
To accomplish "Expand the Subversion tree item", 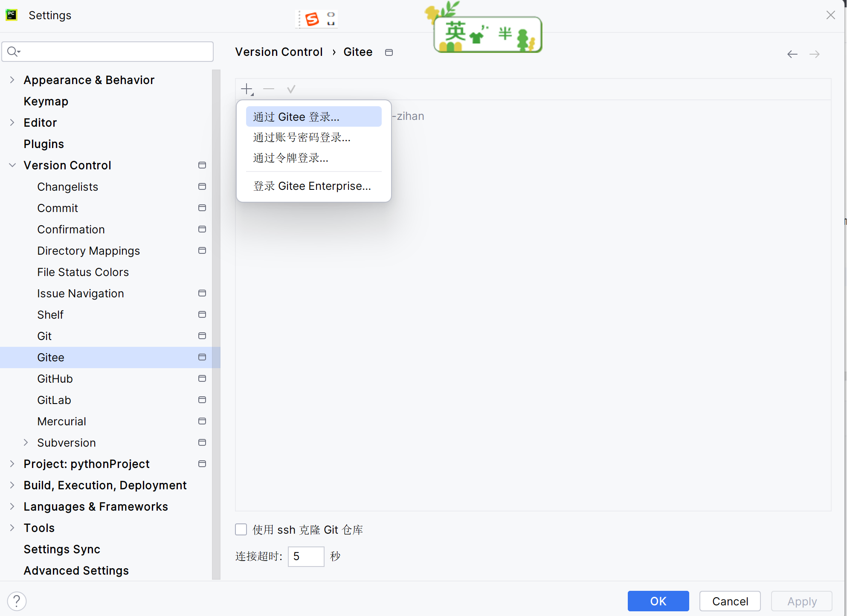I will [x=25, y=442].
